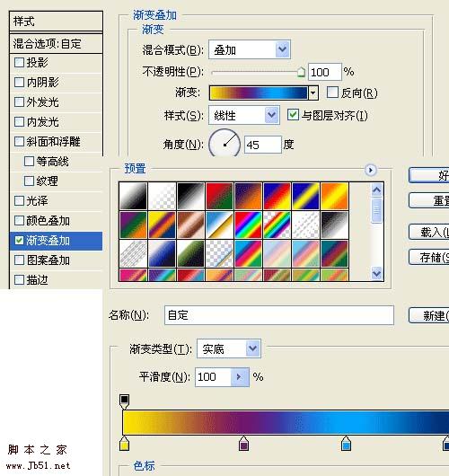
Task: Click the 名称 name field containing 自定
Action: (x=279, y=315)
